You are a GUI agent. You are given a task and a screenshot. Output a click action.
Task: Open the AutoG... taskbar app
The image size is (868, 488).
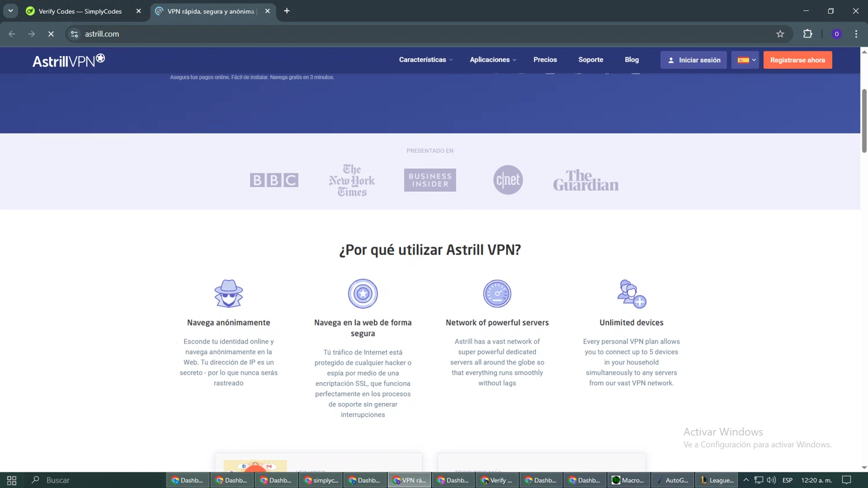672,480
